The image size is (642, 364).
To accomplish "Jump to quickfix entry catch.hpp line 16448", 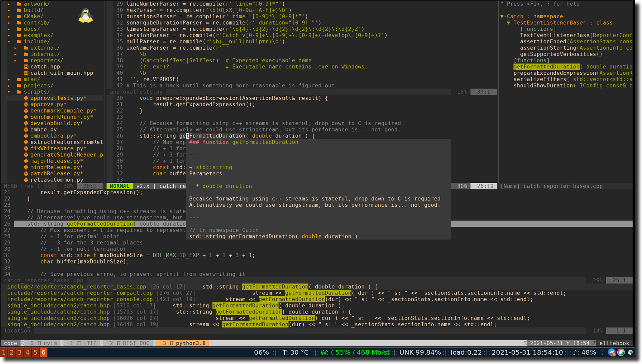I will pyautogui.click(x=252, y=324).
